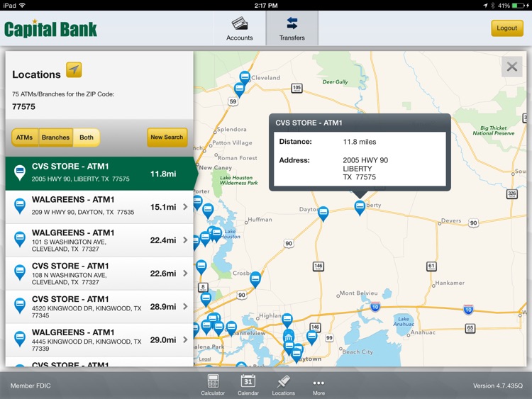The width and height of the screenshot is (532, 399).
Task: Tap the Capital Bank logo
Action: (50, 28)
